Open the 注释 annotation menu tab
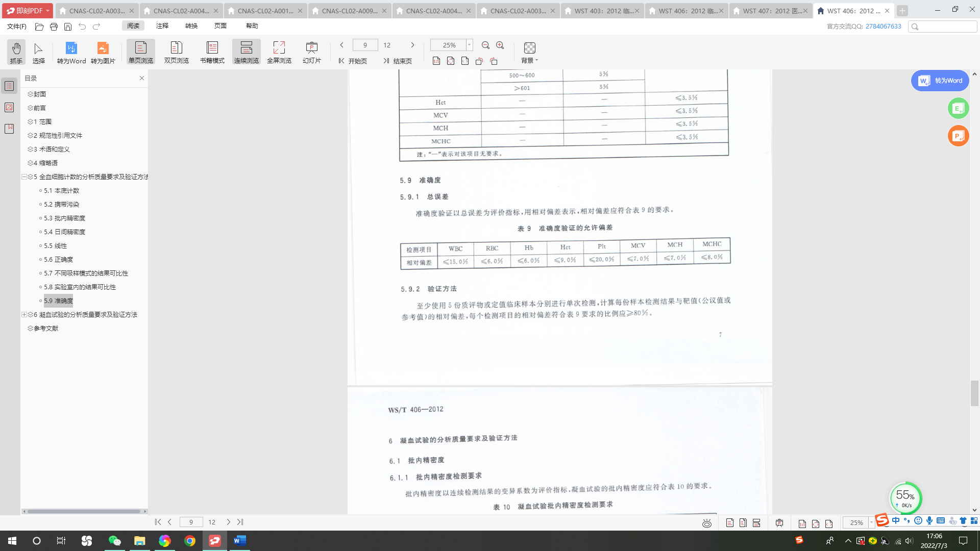 coord(162,26)
